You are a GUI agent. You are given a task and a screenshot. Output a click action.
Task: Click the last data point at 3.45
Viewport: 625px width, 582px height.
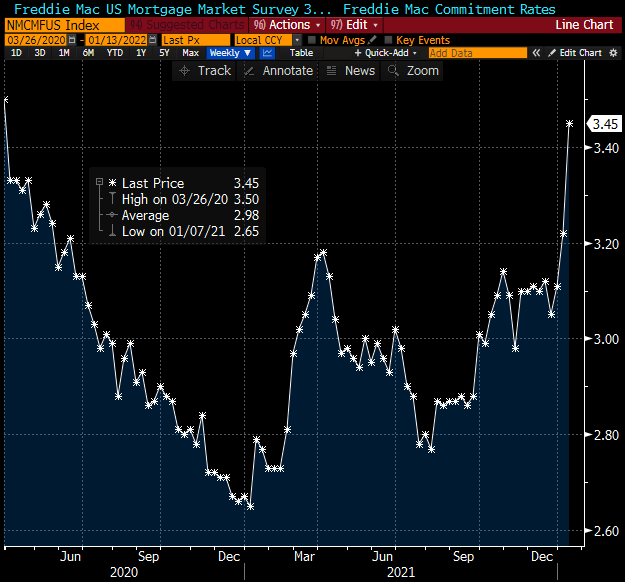[570, 124]
